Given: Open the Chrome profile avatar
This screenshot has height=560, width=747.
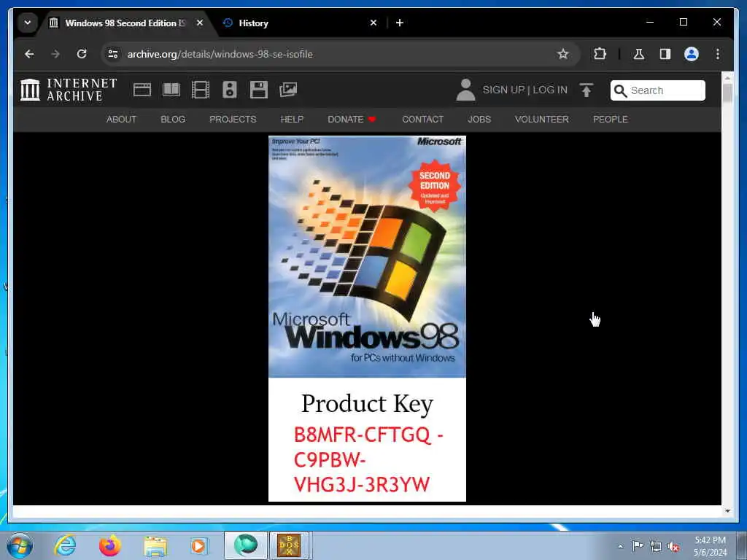Looking at the screenshot, I should pyautogui.click(x=692, y=54).
